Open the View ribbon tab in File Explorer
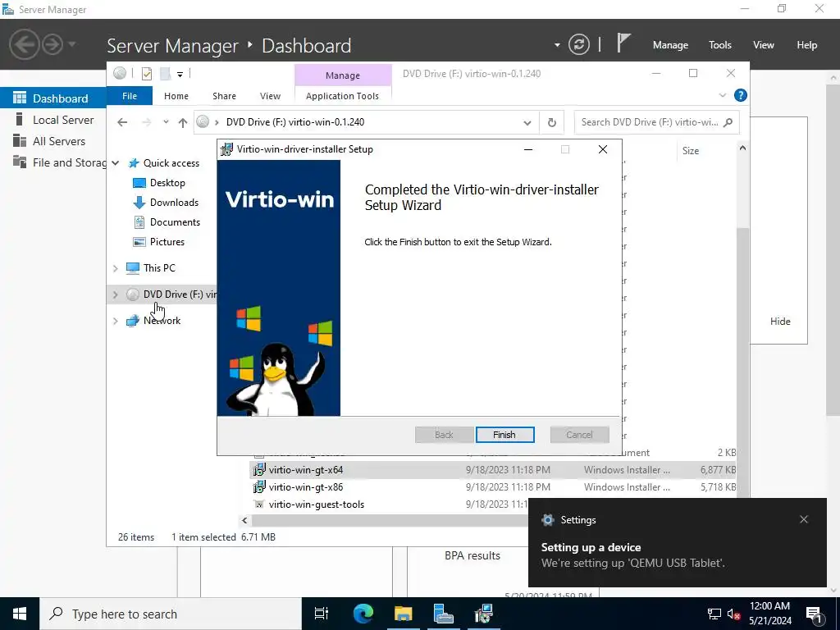This screenshot has width=840, height=630. coord(270,96)
